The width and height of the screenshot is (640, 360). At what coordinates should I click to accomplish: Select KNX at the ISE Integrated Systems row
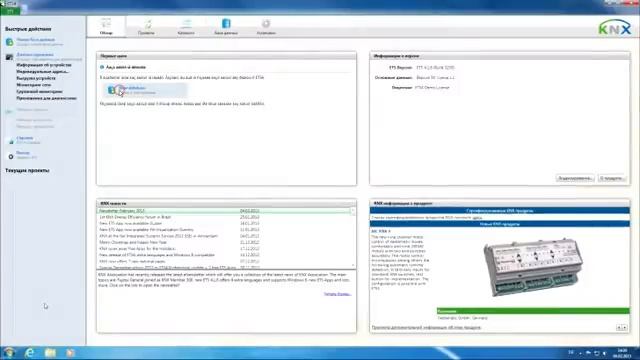[224, 236]
